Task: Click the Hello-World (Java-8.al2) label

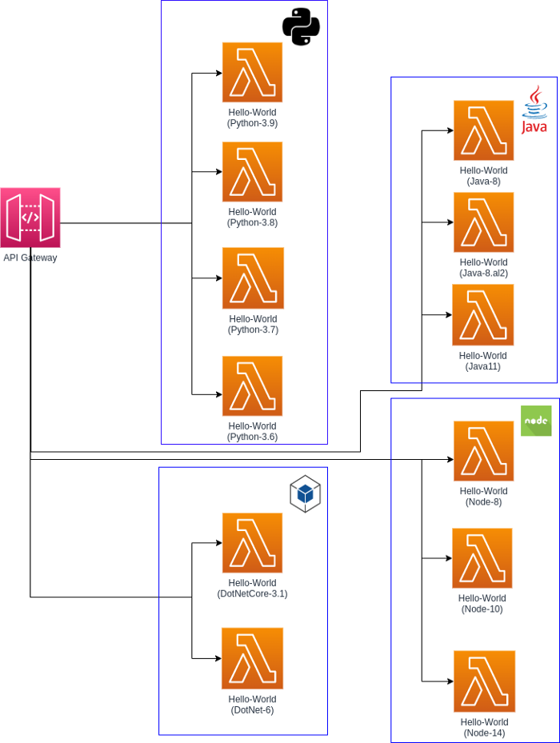Action: point(484,268)
